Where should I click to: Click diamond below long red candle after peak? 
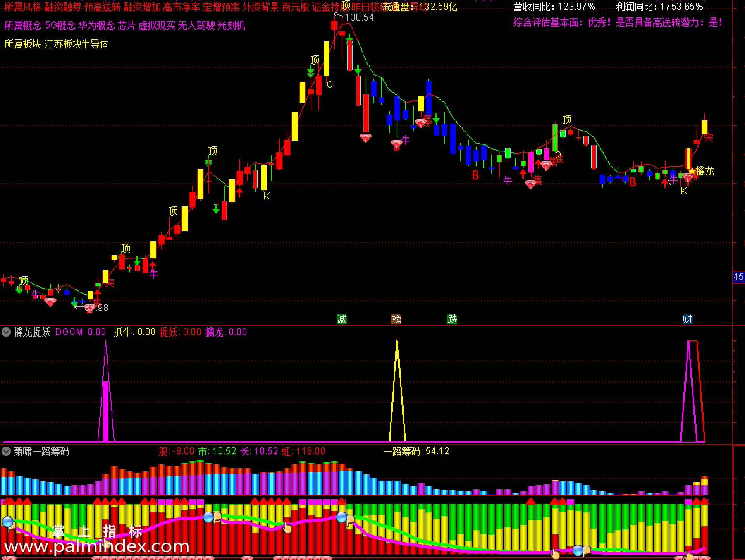click(366, 137)
